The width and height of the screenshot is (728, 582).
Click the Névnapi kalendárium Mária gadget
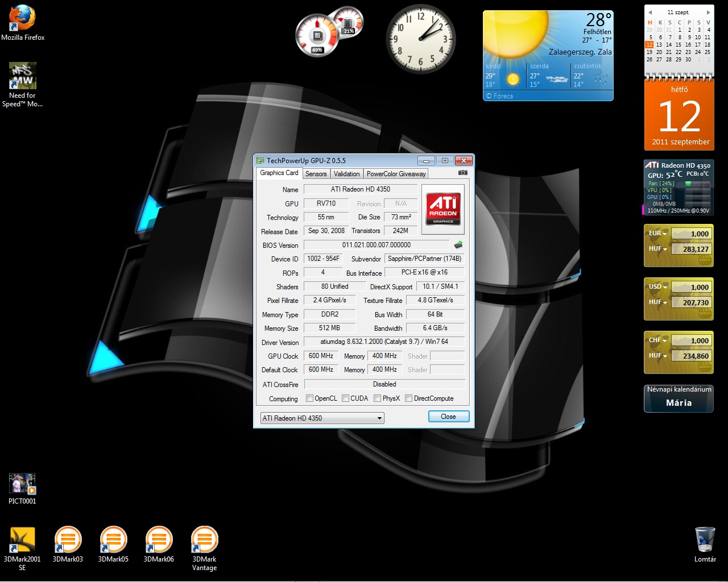click(x=679, y=398)
